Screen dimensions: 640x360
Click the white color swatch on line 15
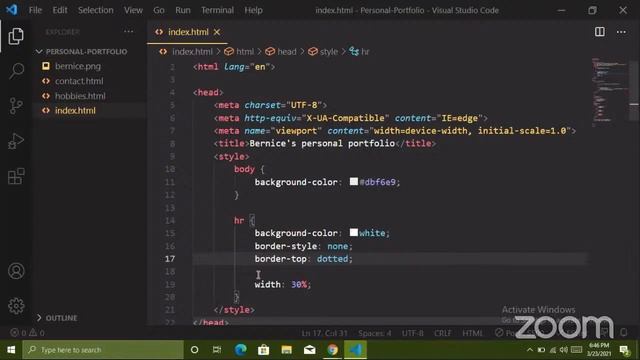(353, 233)
